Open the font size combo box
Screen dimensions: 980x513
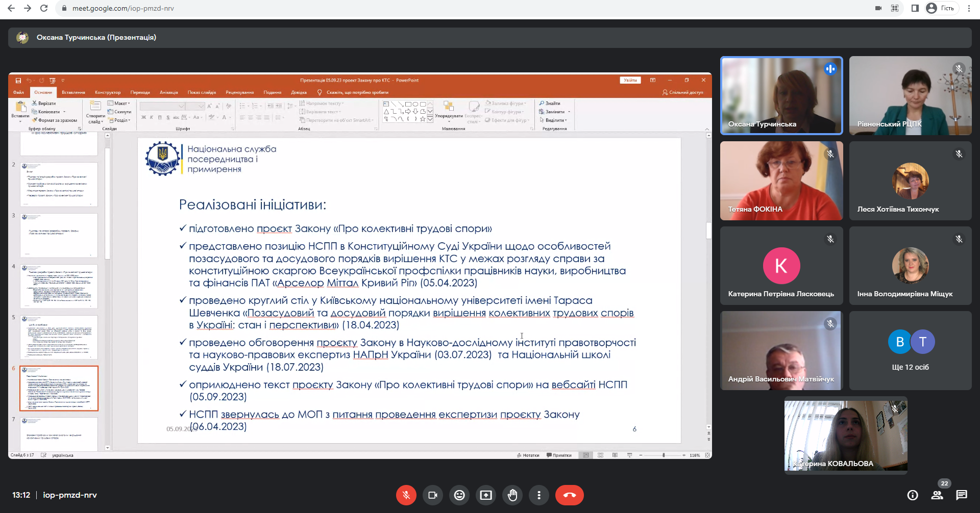(195, 106)
